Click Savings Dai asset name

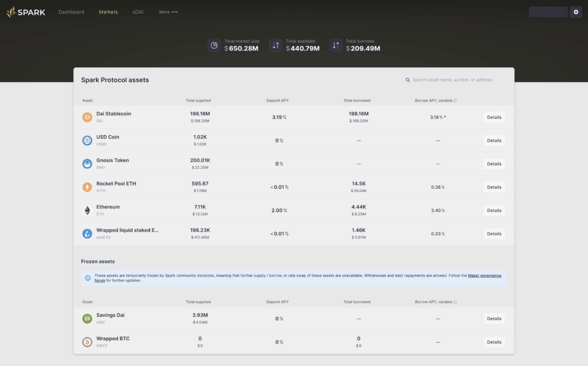pyautogui.click(x=110, y=315)
